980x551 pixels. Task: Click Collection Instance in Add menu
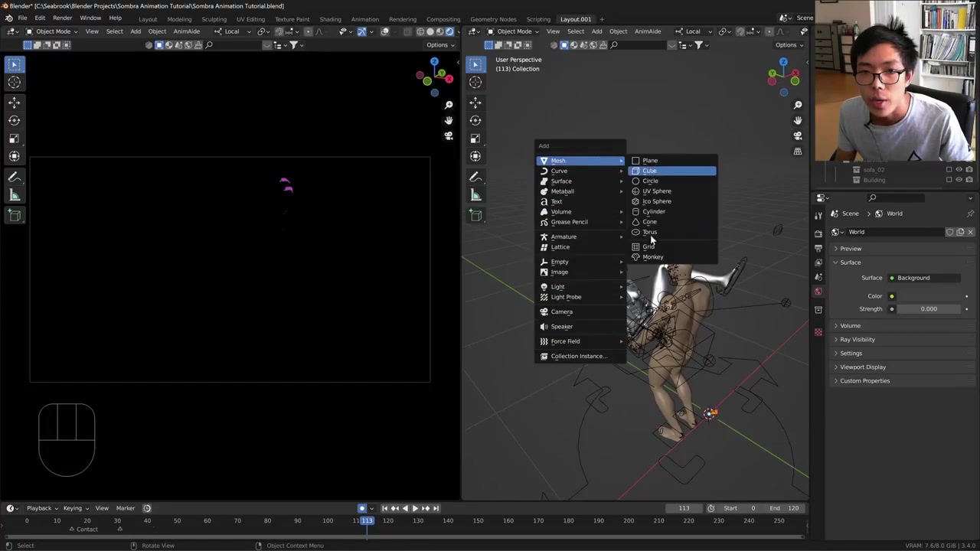pyautogui.click(x=578, y=356)
